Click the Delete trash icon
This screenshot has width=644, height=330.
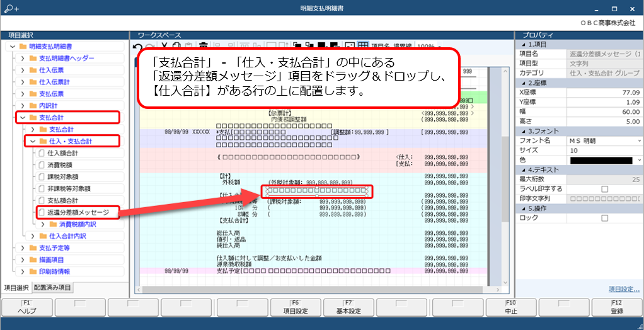point(203,46)
